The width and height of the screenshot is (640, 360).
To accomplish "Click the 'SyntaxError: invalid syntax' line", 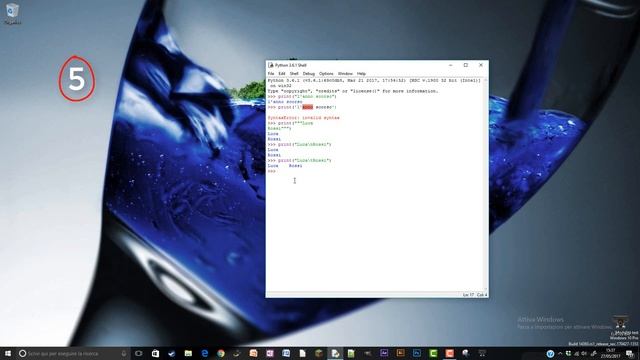I will 304,118.
